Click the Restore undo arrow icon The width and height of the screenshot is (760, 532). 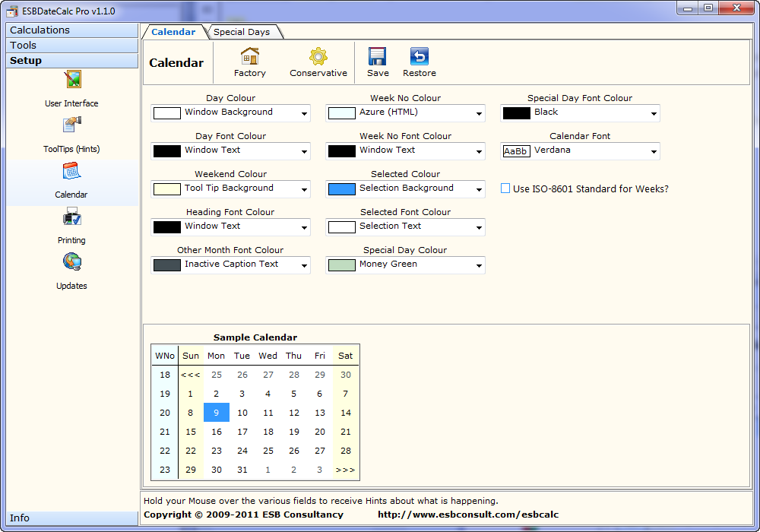pyautogui.click(x=420, y=56)
